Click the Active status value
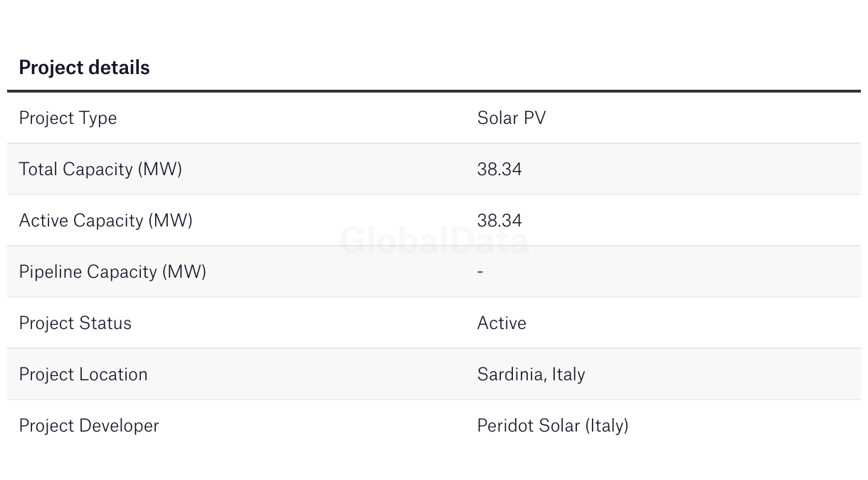This screenshot has height=480, width=868. pos(502,323)
